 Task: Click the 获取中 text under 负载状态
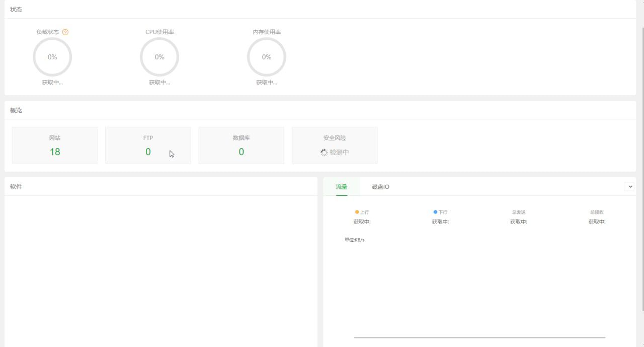point(52,83)
